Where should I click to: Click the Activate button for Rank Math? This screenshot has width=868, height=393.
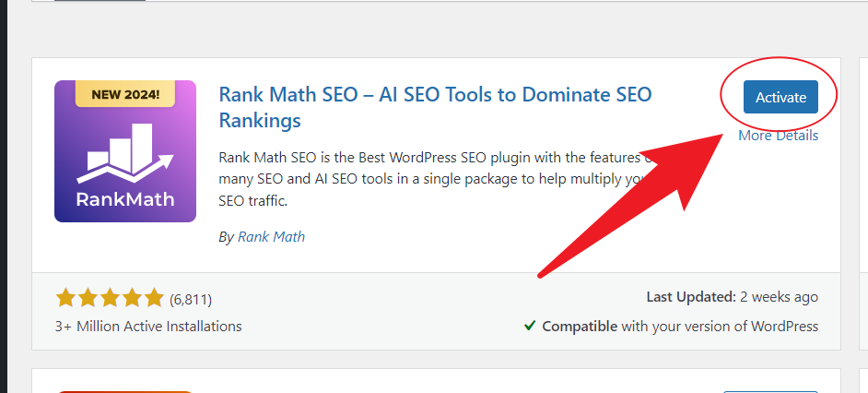pos(780,97)
